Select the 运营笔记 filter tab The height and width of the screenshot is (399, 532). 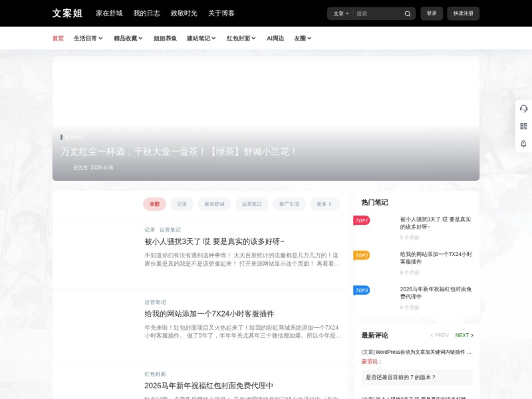pos(252,204)
